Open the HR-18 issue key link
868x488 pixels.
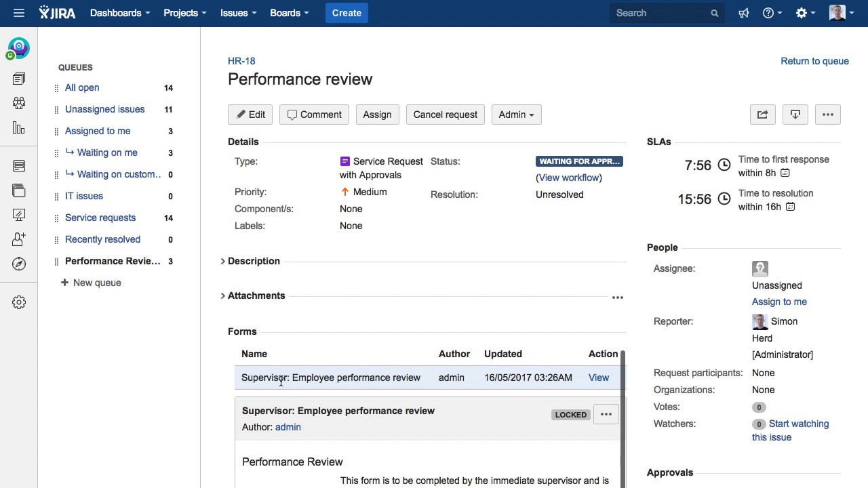[x=241, y=61]
